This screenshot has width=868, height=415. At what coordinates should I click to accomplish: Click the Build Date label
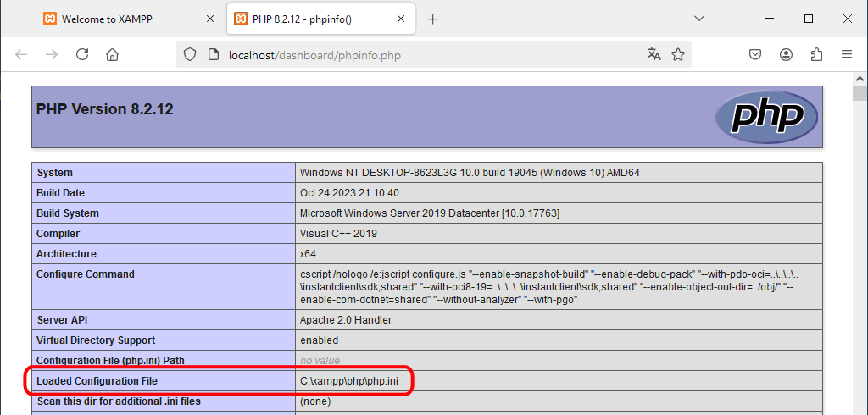[x=60, y=193]
